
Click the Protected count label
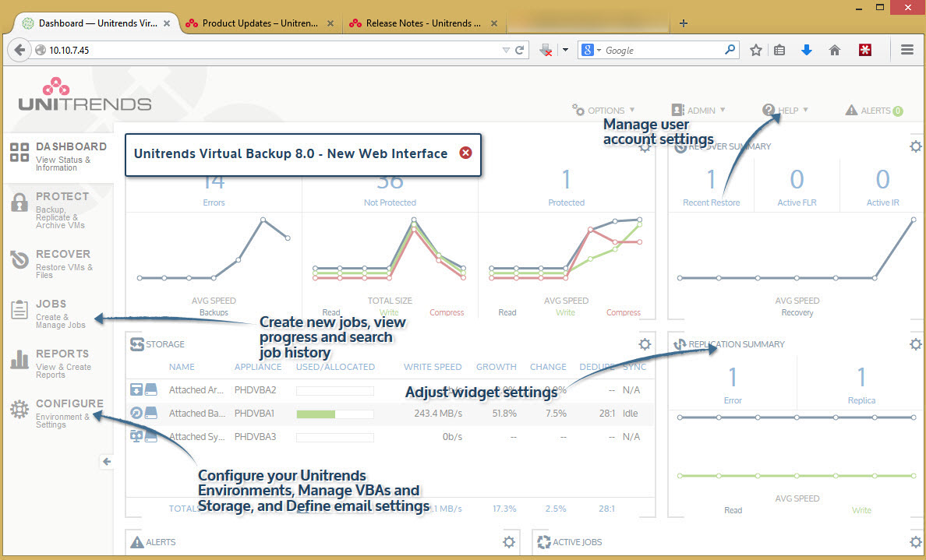click(567, 203)
